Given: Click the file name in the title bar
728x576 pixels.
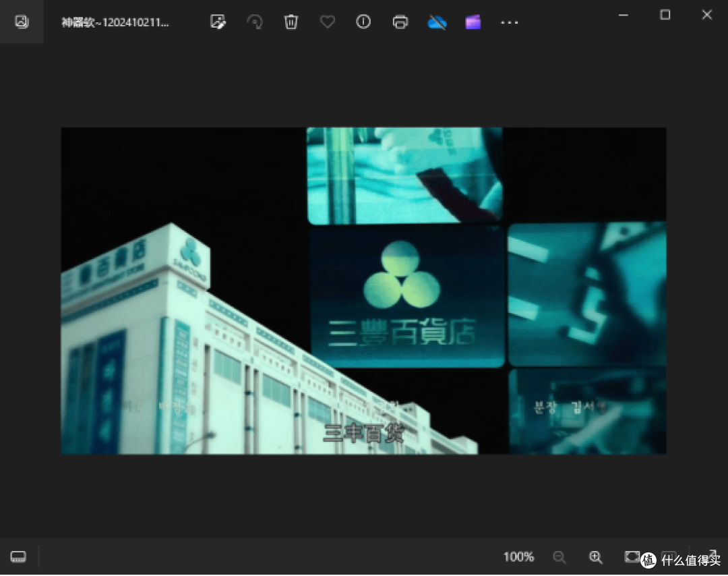Looking at the screenshot, I should 115,22.
